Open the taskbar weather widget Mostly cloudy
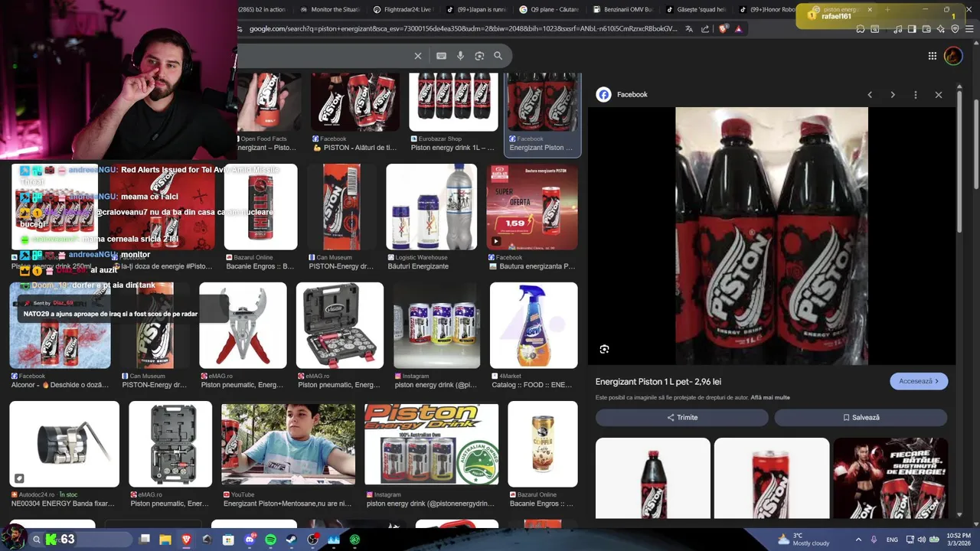 pyautogui.click(x=802, y=540)
